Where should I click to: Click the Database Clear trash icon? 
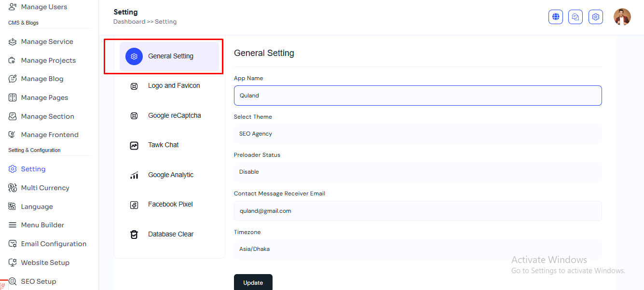(134, 235)
